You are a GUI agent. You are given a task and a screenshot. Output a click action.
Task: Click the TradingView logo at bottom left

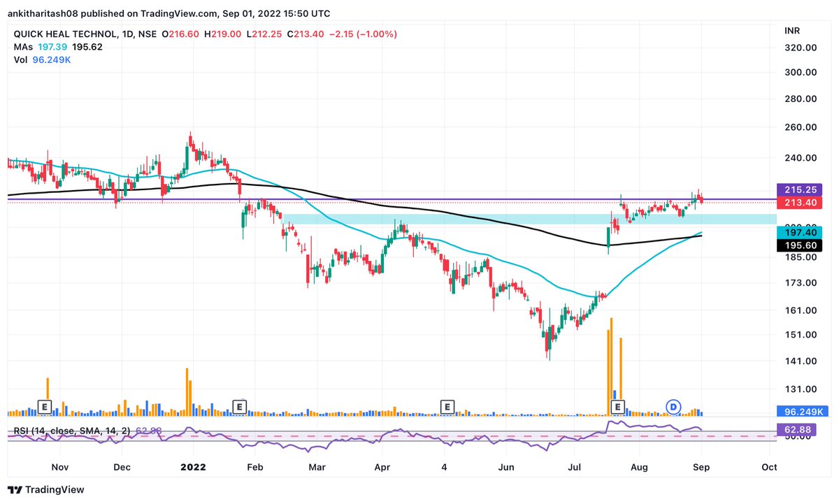click(46, 490)
